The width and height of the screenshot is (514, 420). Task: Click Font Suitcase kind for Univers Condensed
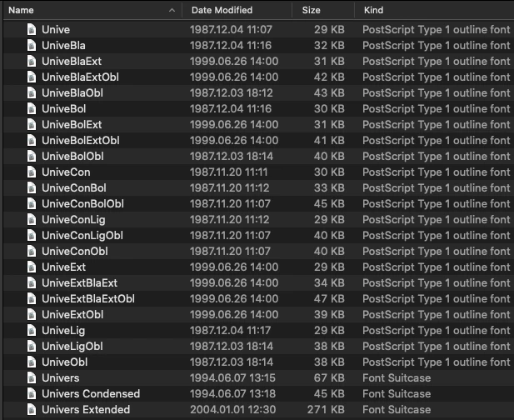[x=397, y=394]
